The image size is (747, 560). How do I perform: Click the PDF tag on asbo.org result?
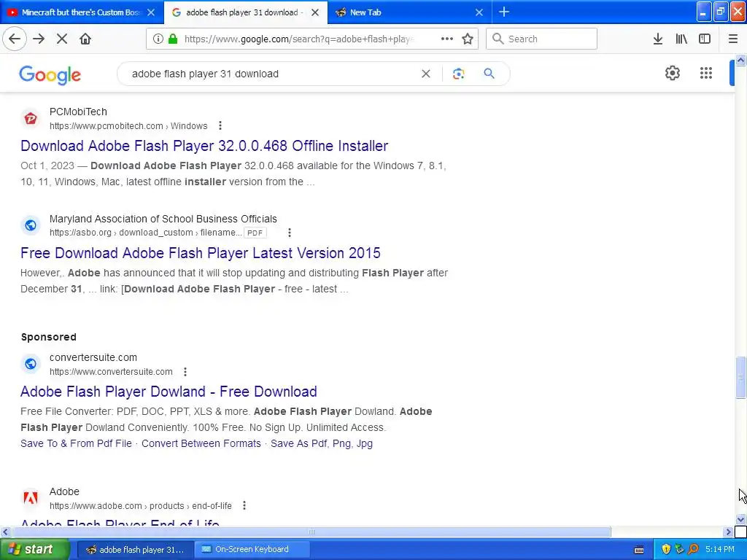click(x=255, y=233)
